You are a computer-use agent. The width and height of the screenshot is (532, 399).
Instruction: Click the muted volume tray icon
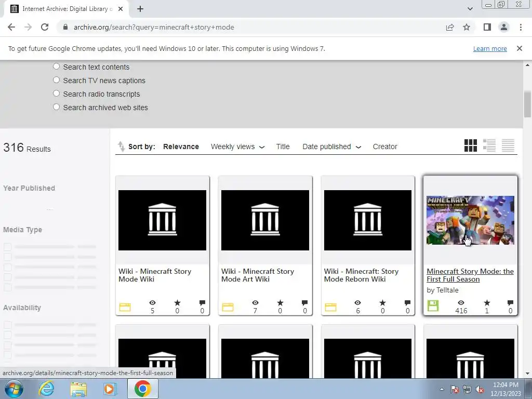480,390
